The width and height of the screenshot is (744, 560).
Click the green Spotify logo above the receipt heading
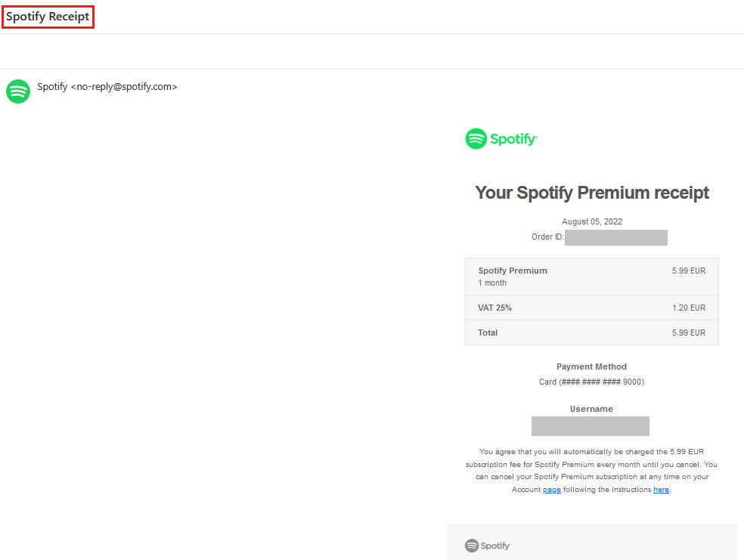[501, 139]
